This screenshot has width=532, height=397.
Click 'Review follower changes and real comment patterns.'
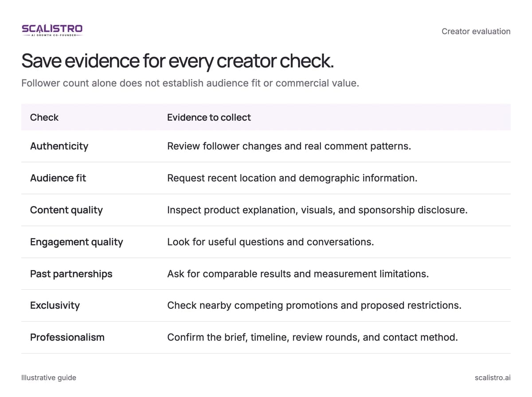(289, 146)
